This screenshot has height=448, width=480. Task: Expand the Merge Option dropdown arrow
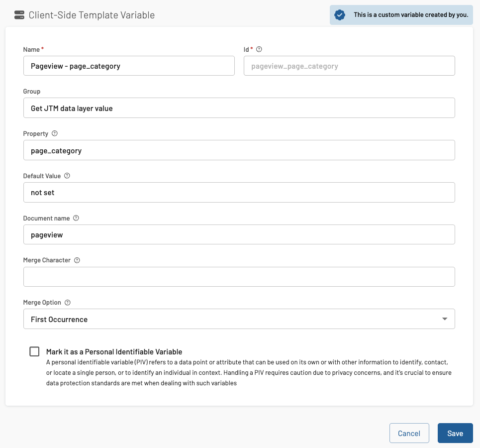coord(445,319)
